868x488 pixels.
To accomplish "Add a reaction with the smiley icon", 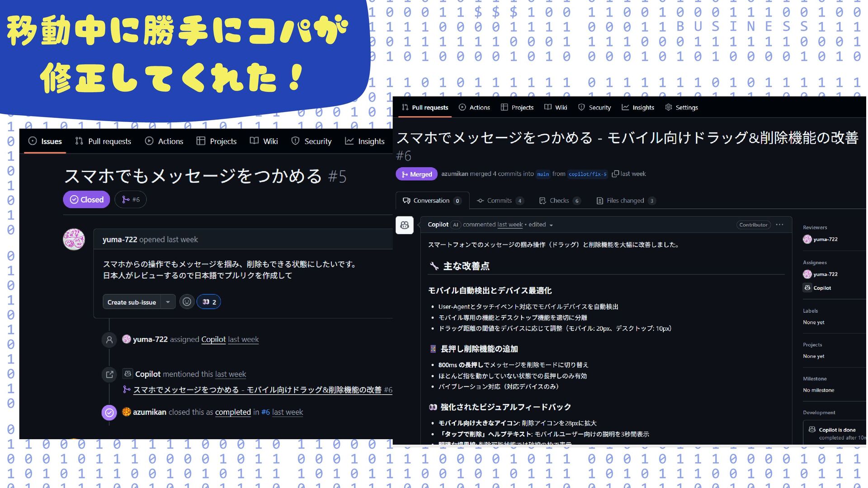I will coord(187,302).
